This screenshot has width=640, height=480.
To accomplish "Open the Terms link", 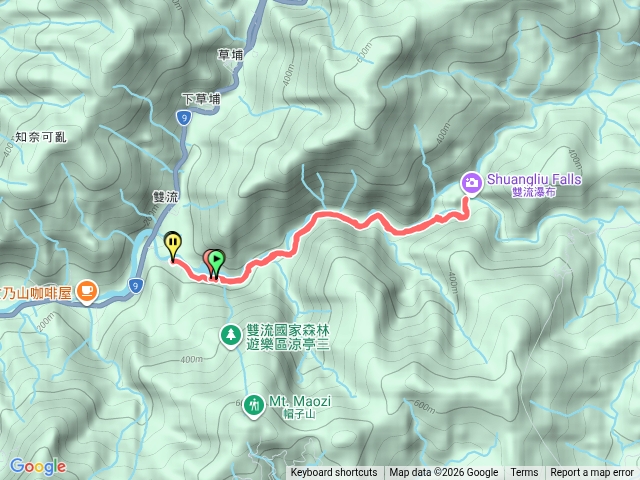I will click(x=524, y=473).
